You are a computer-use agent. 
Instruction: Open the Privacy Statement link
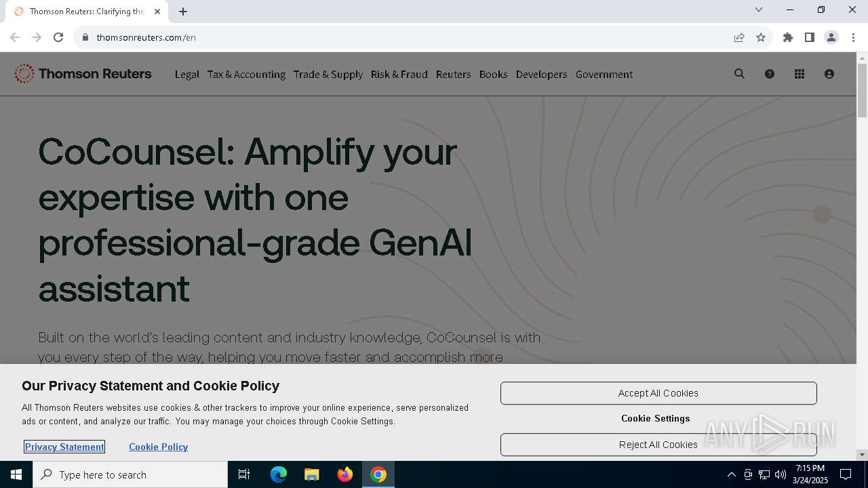pyautogui.click(x=64, y=447)
